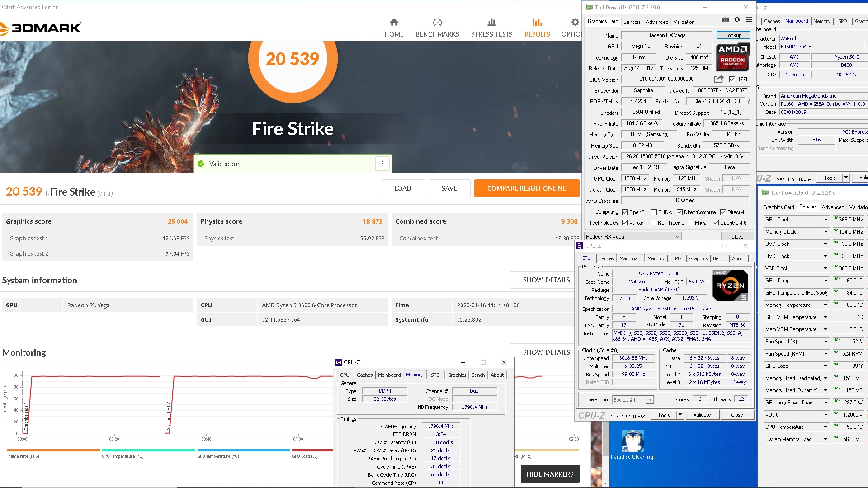This screenshot has width=868, height=488.
Task: Switch to GPU-Z Sensors tab
Action: (632, 22)
